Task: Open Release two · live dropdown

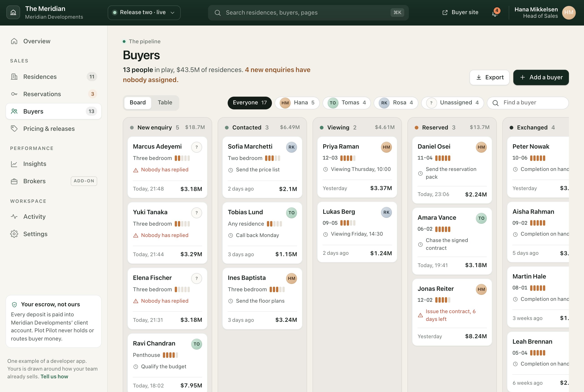Action: (144, 13)
